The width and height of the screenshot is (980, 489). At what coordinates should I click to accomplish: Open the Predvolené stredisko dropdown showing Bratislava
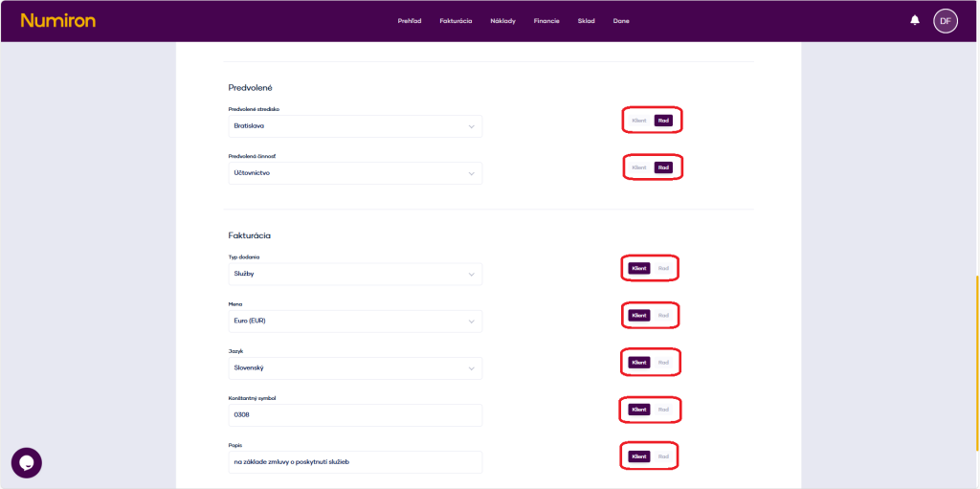[x=354, y=126]
